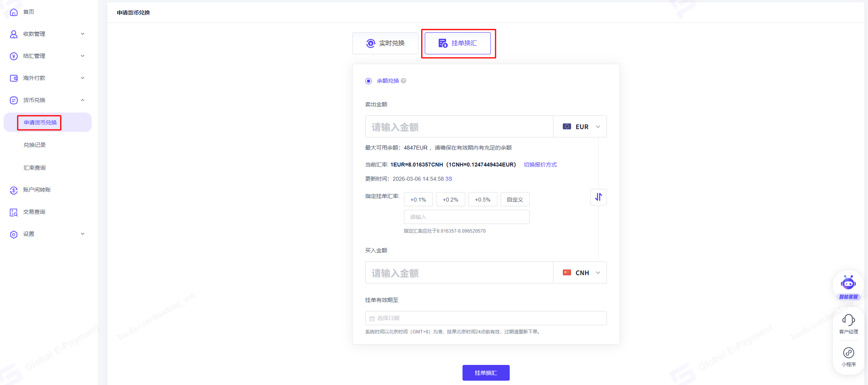Click the 账户间转账 sidebar icon
The width and height of the screenshot is (868, 385).
14,190
